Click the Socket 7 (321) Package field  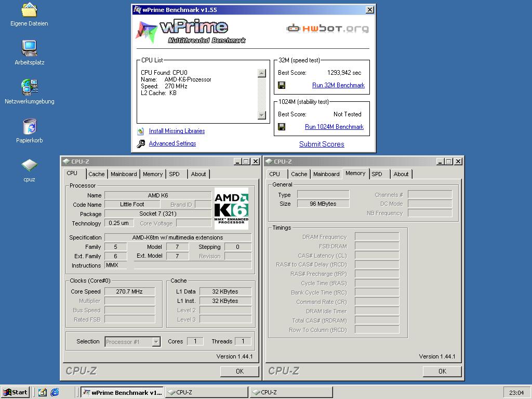pyautogui.click(x=158, y=214)
